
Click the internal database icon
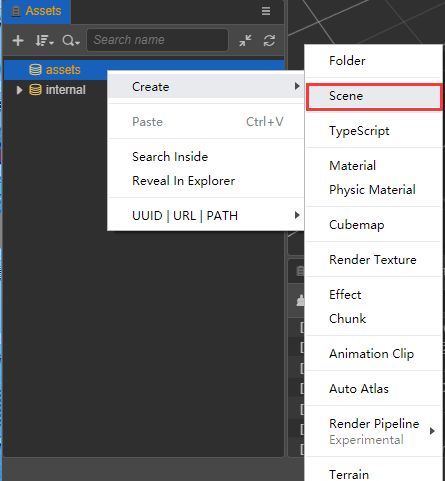(x=35, y=90)
